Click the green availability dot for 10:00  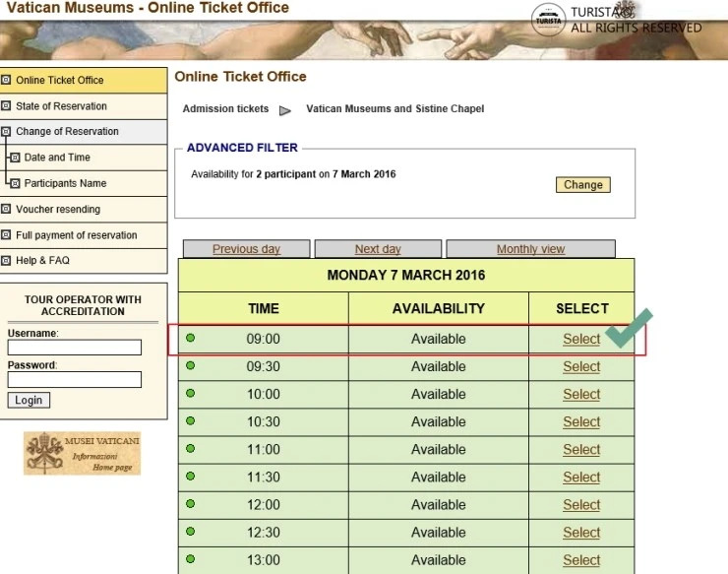click(190, 393)
